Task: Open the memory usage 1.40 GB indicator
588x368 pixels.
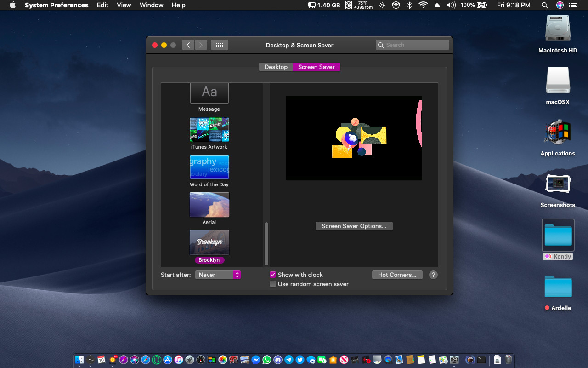Action: click(x=324, y=5)
